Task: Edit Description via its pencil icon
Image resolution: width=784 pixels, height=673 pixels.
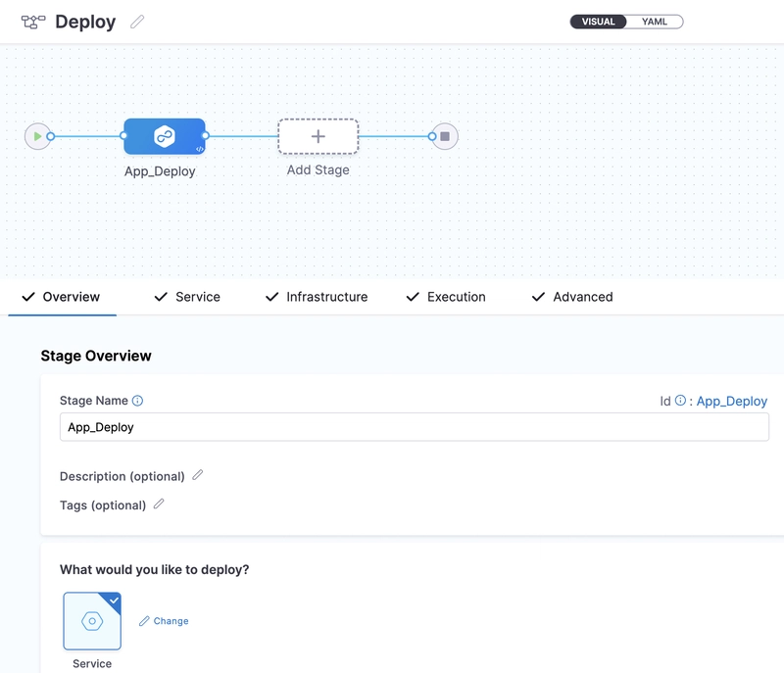Action: point(198,475)
